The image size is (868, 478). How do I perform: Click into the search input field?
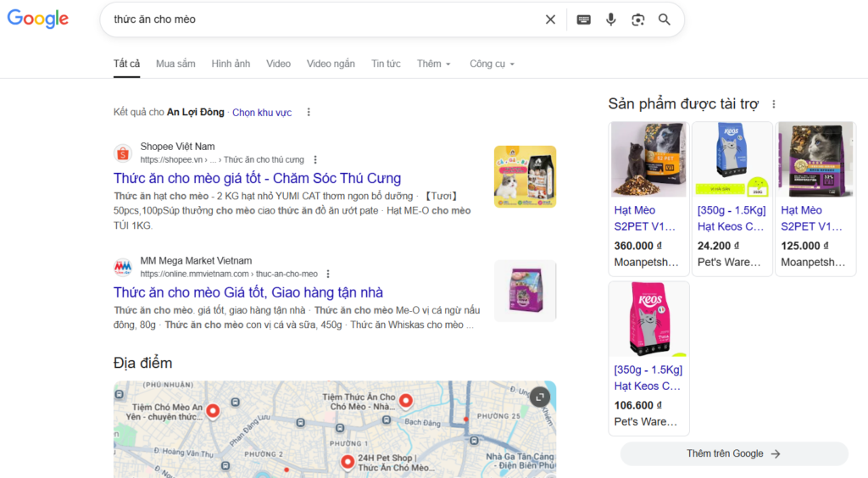click(x=322, y=19)
